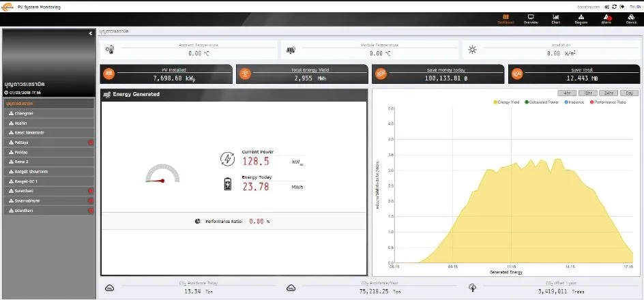This screenshot has width=644, height=300.
Task: Click the CO2 Avoidance/Year cloud icon
Action: 291,288
